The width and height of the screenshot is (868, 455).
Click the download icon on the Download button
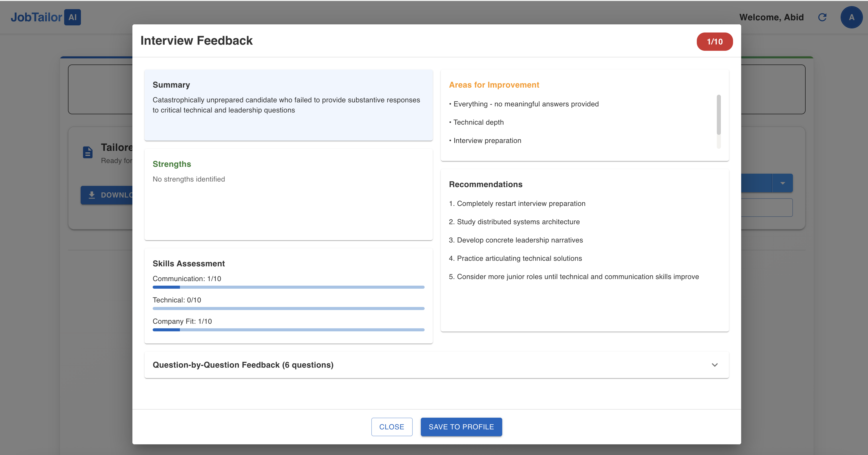(92, 195)
